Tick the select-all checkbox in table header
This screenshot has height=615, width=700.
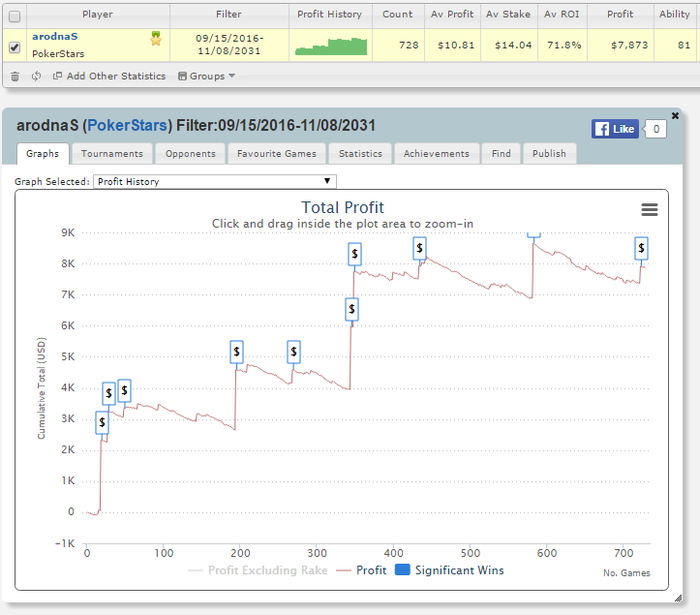[15, 17]
